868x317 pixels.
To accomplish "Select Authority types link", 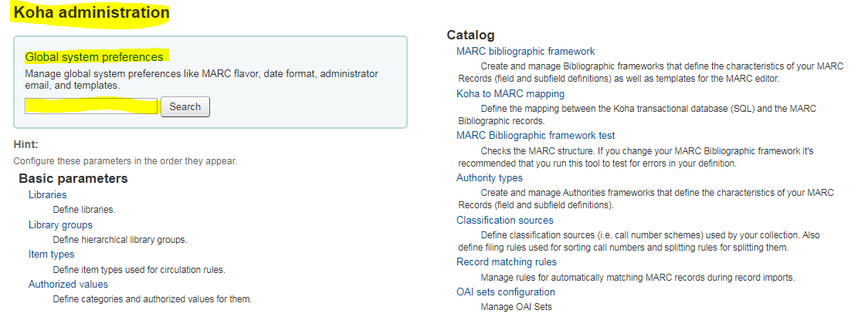I will pos(489,178).
